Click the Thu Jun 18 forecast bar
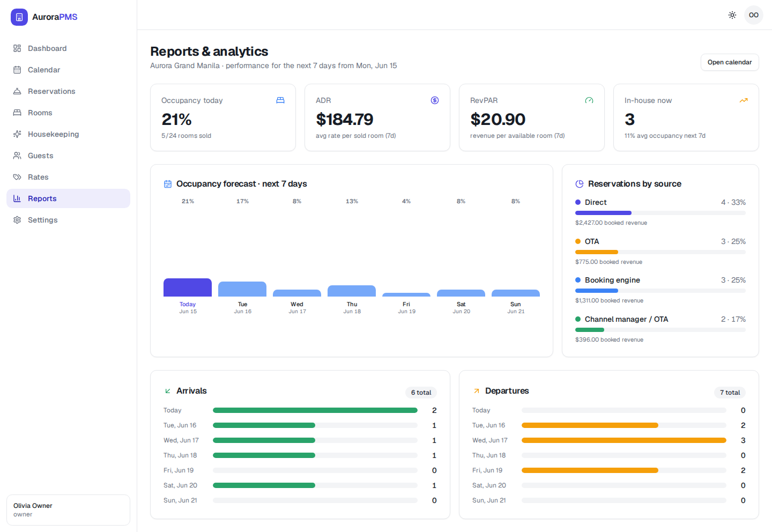Screen dimensions: 772x532 pyautogui.click(x=352, y=291)
